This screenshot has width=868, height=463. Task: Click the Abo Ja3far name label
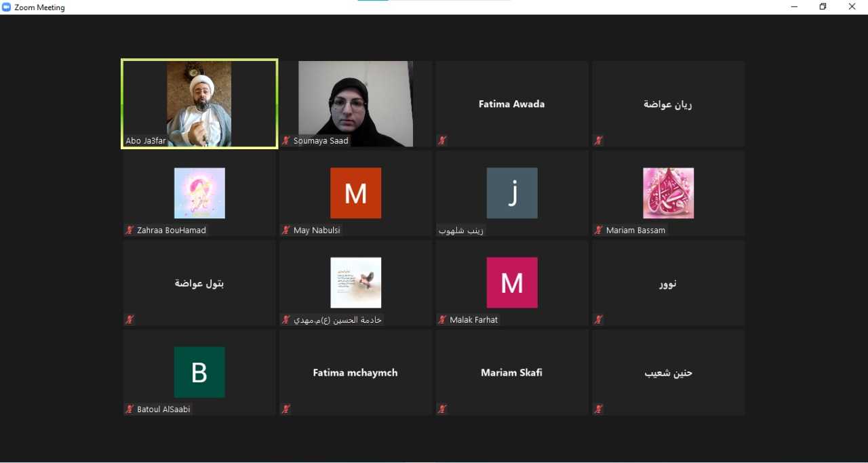tap(146, 141)
